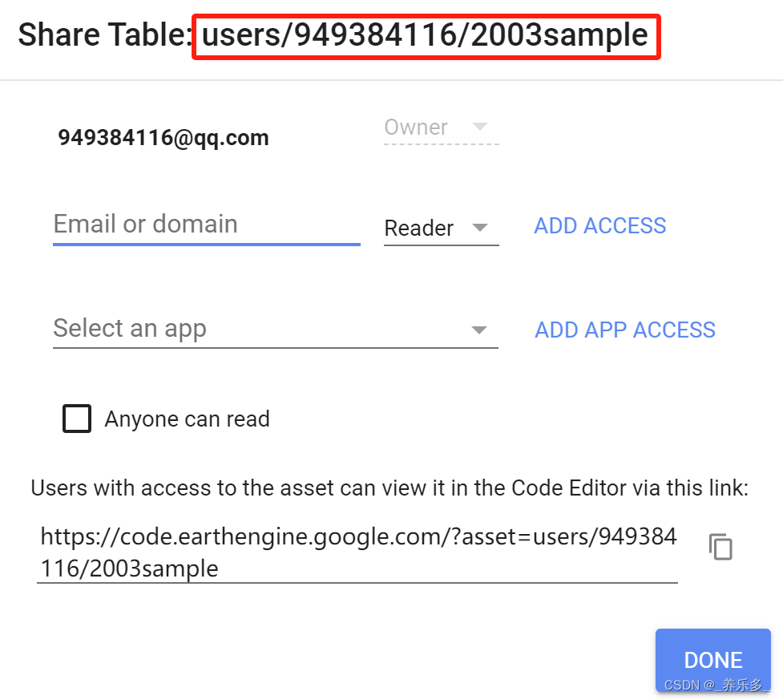Focus the Email or domain field
Viewport: 783px width, 700px height.
click(x=207, y=226)
